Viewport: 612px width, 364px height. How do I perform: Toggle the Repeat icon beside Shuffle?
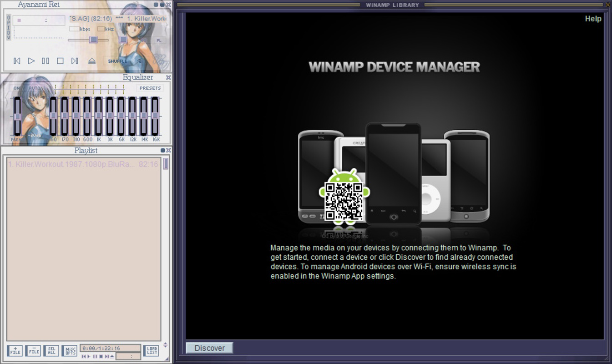pyautogui.click(x=139, y=61)
